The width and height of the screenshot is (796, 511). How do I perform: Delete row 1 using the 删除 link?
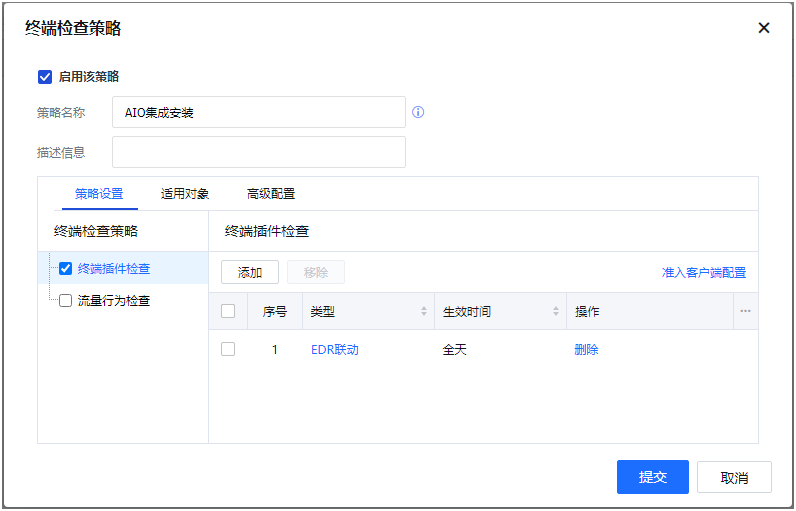[586, 350]
